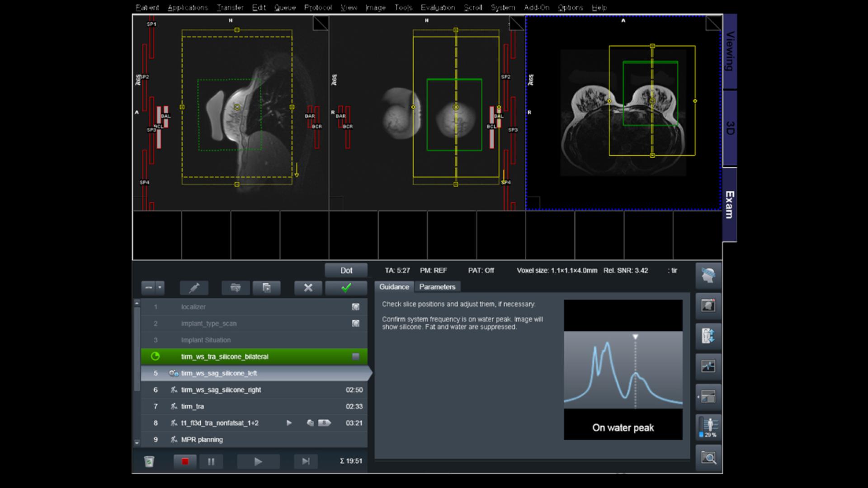Viewport: 868px width, 488px height.
Task: Toggle the checkbox on tirm_ws_tra_silicone_bilateral
Action: coord(355,357)
